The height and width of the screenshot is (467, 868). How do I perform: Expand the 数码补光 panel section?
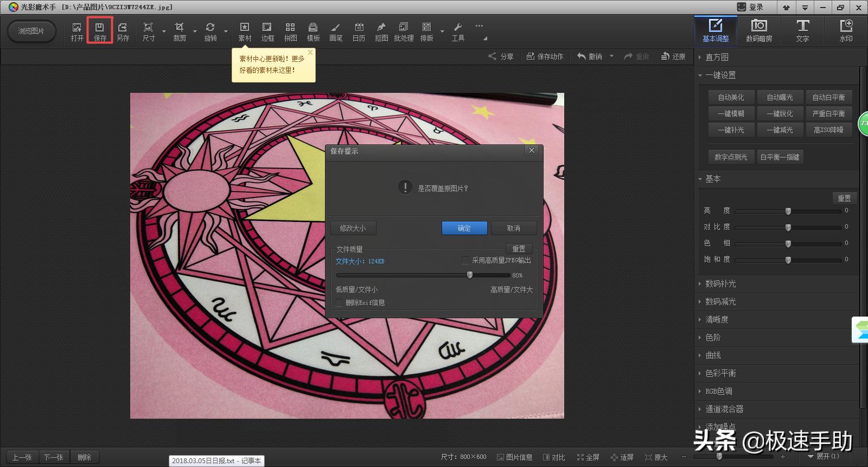tap(720, 283)
